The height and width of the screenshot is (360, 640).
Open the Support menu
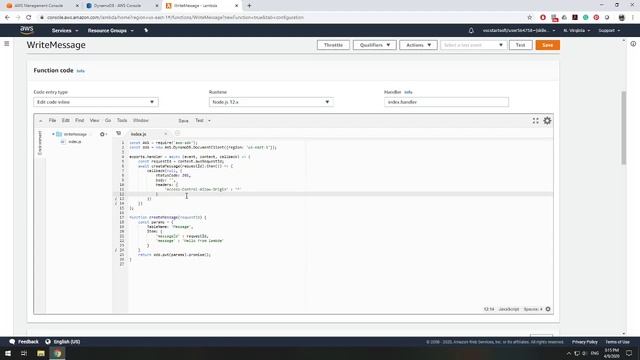tap(609, 31)
